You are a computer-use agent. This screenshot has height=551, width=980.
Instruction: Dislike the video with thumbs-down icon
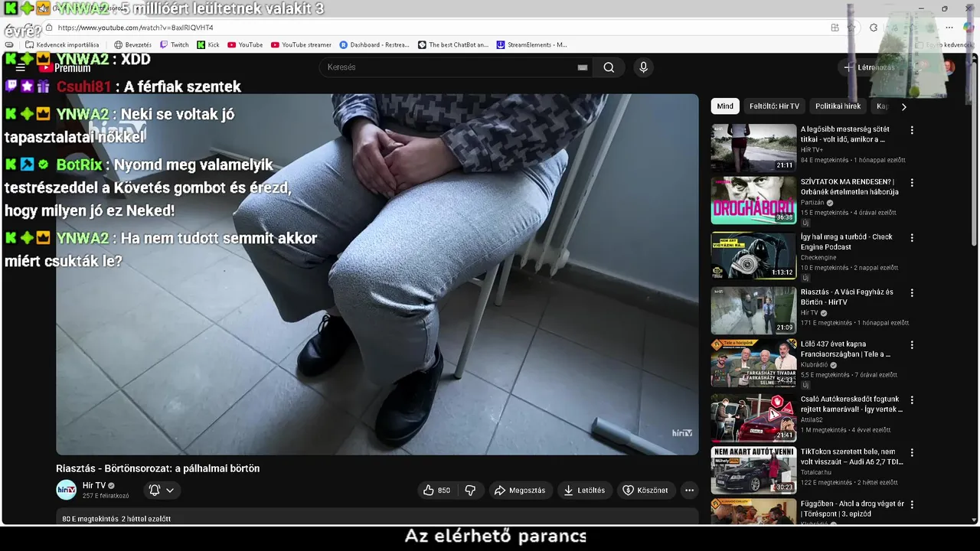pos(470,491)
